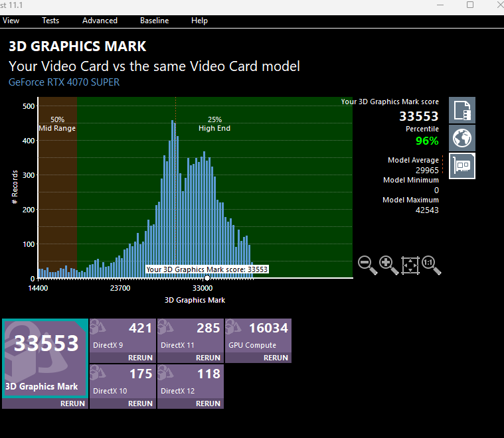Zoom in the chart with plus magnifier
Screen dimensions: 504x438
(388, 265)
